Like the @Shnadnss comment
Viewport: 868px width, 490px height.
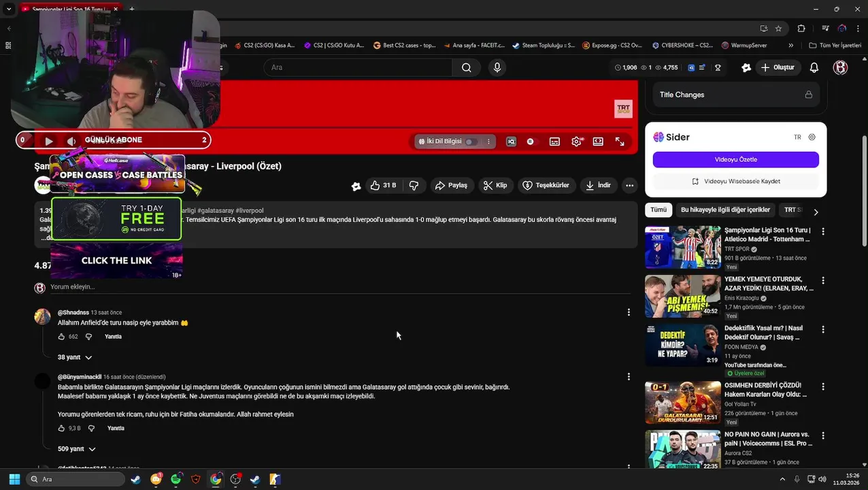tap(61, 337)
